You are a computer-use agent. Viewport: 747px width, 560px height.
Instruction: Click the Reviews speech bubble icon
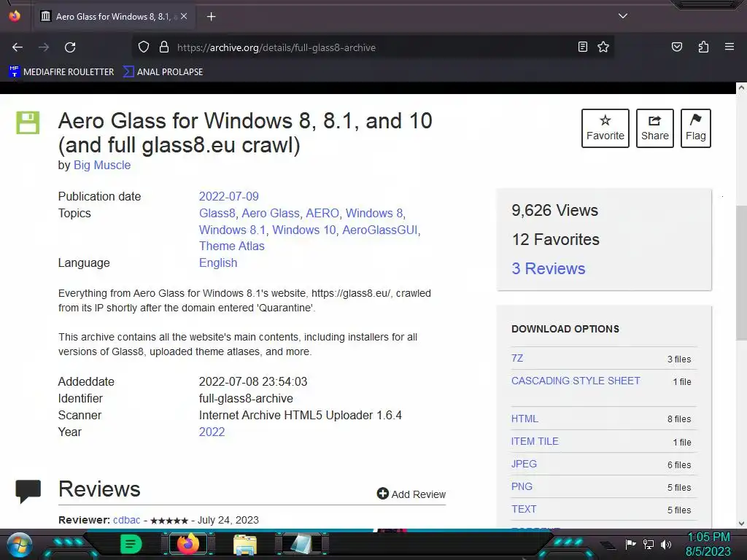pos(28,491)
